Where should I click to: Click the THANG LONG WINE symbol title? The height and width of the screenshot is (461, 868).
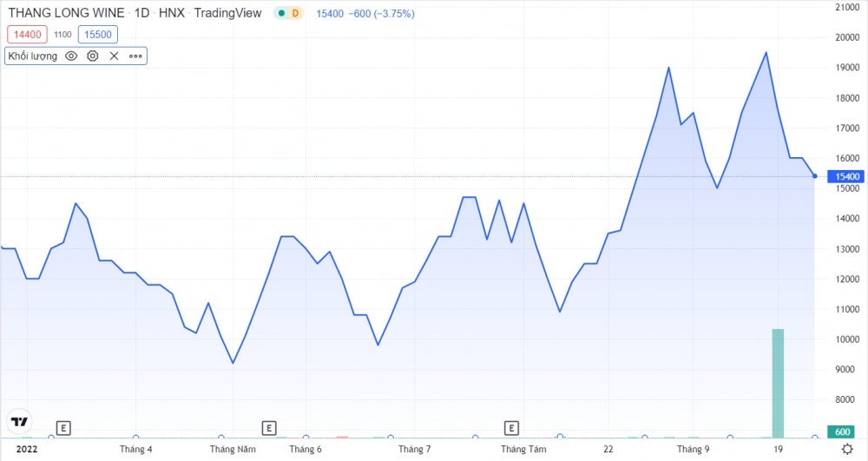66,13
